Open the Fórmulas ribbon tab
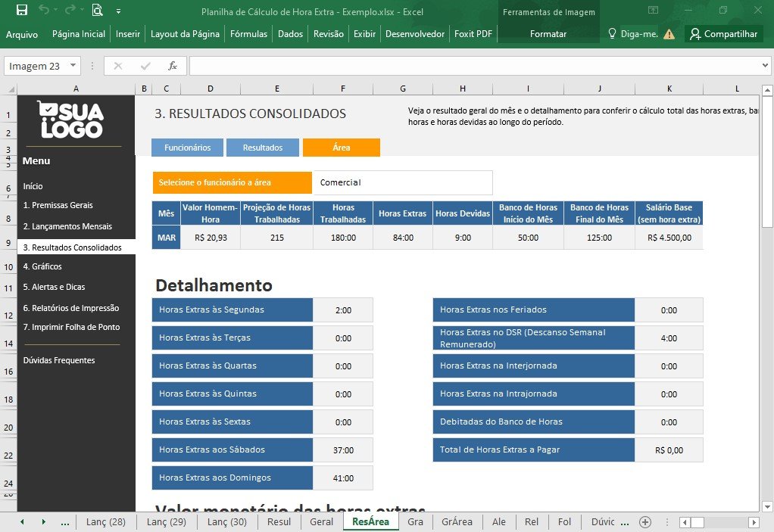Viewport: 774px width, 532px height. point(248,34)
